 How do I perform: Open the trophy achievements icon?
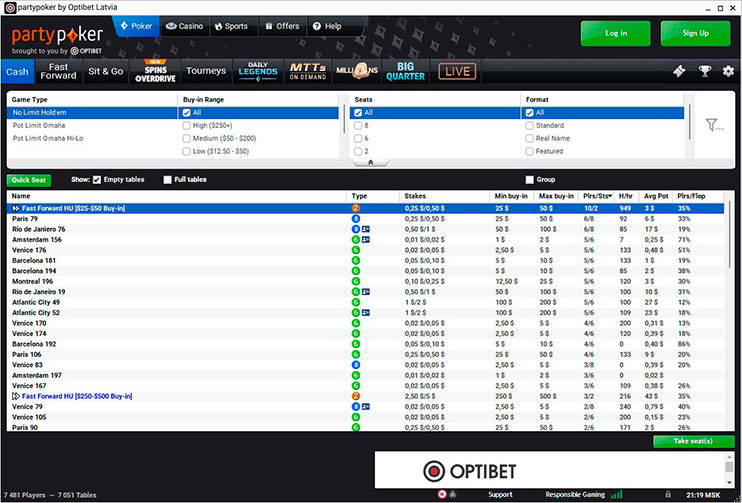(x=704, y=71)
